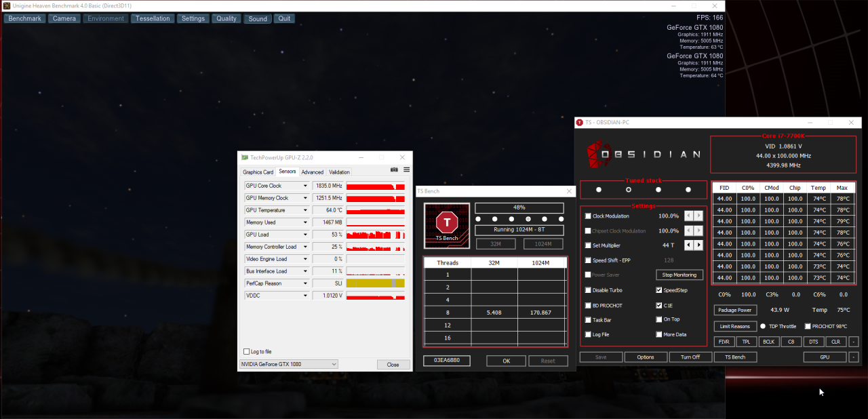This screenshot has height=419, width=868.
Task: Enable the Clock Modulation checkbox
Action: tap(588, 216)
